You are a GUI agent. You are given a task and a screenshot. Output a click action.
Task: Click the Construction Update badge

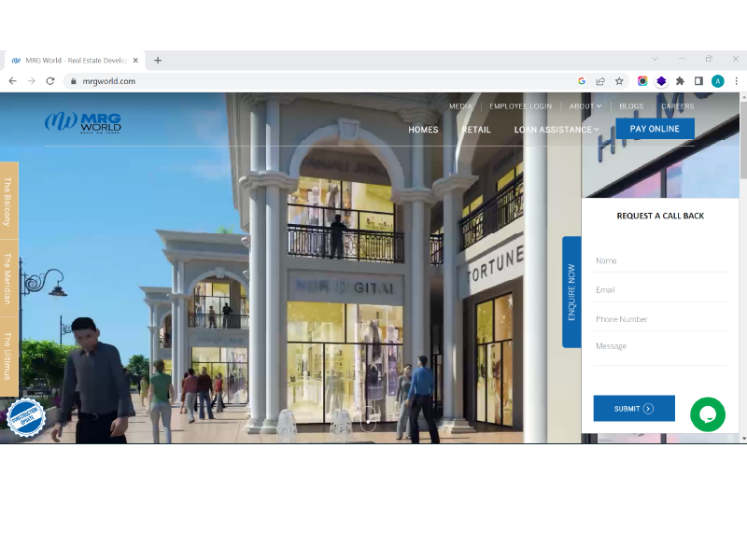pyautogui.click(x=25, y=417)
